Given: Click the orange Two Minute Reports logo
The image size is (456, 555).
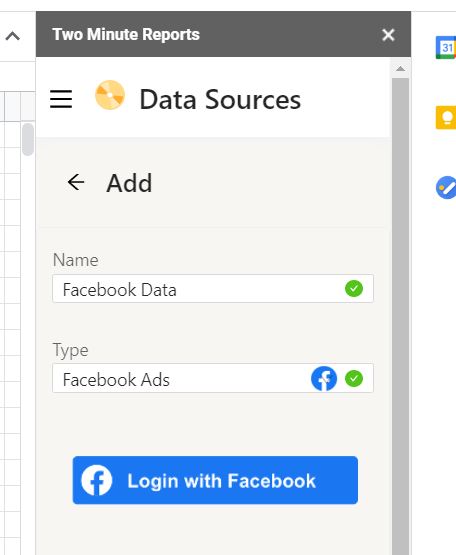Looking at the screenshot, I should click(110, 95).
